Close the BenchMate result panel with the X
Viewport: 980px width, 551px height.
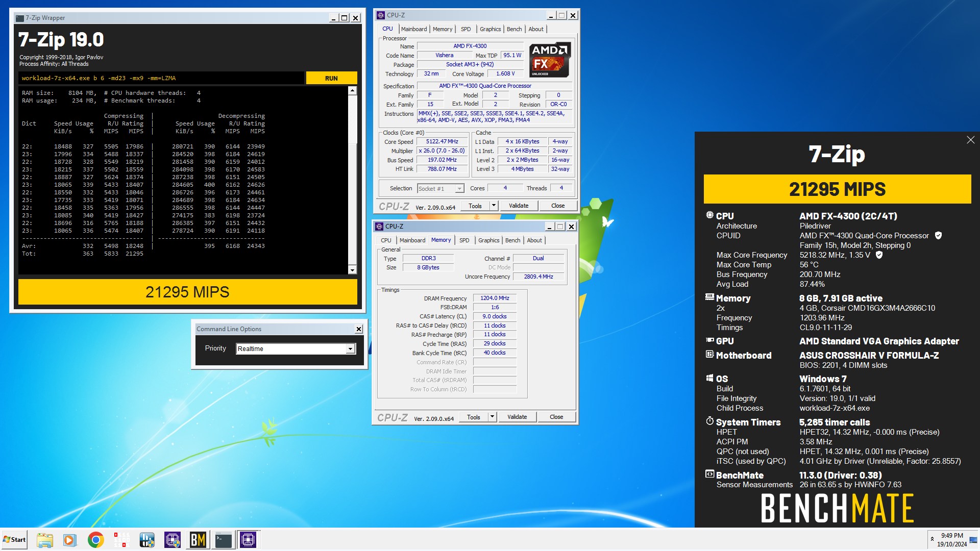click(x=970, y=140)
